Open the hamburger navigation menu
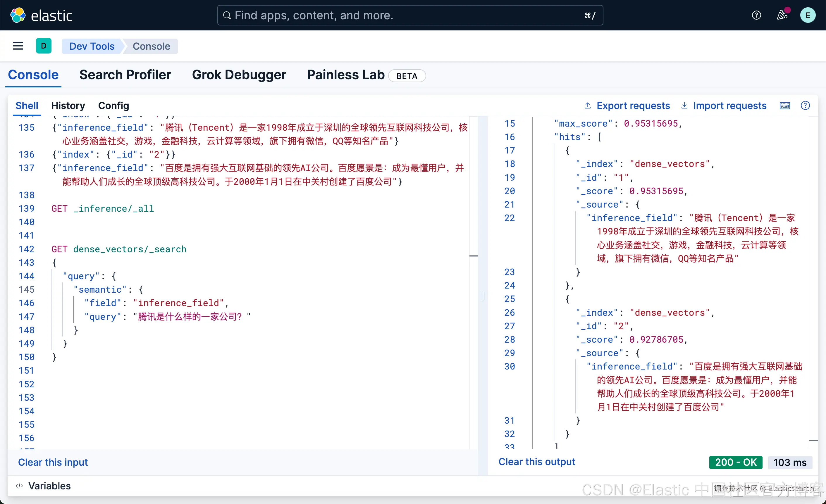The image size is (826, 504). pyautogui.click(x=18, y=46)
